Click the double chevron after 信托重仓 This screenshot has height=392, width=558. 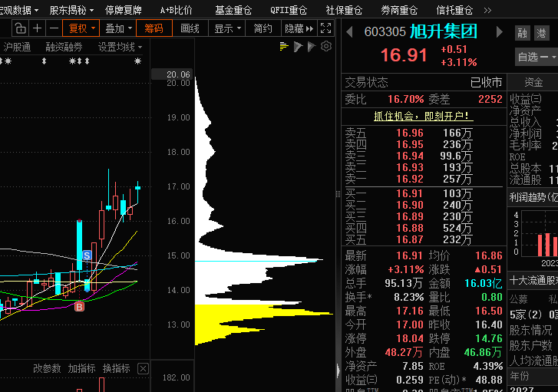[x=487, y=10]
